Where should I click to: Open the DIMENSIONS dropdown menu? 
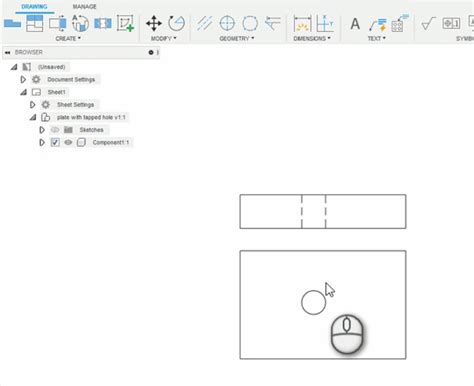click(x=312, y=38)
